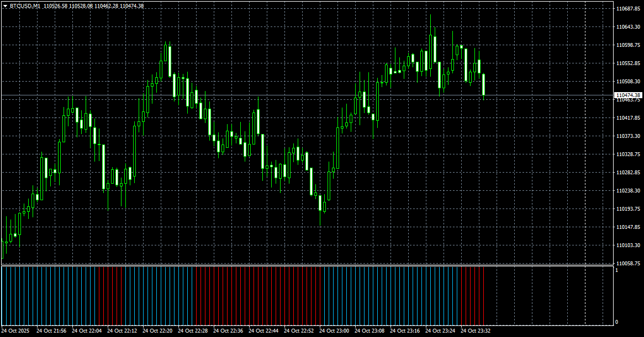Viewport: 644px width, 337px height.
Task: Select the 24 Oct 23:00 time label
Action: pyautogui.click(x=334, y=330)
